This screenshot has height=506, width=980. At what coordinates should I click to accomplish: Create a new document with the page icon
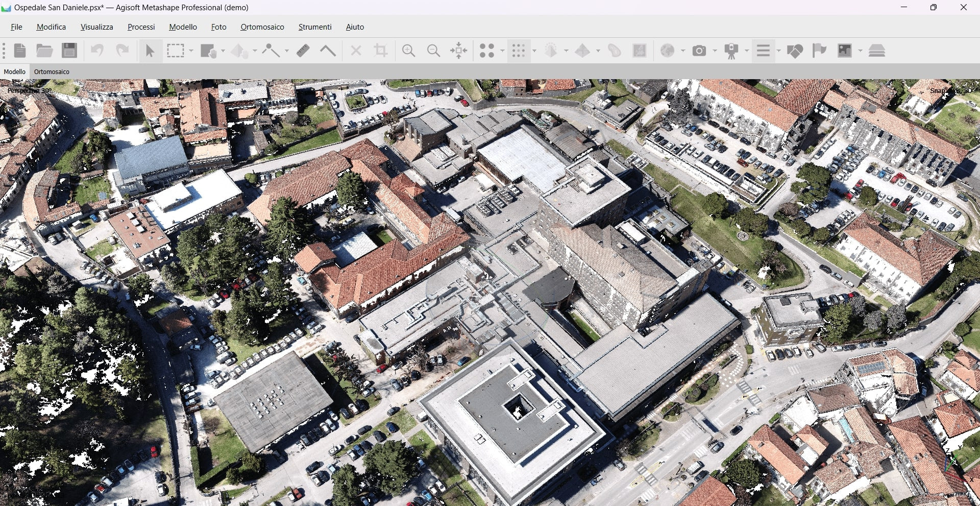coord(20,51)
